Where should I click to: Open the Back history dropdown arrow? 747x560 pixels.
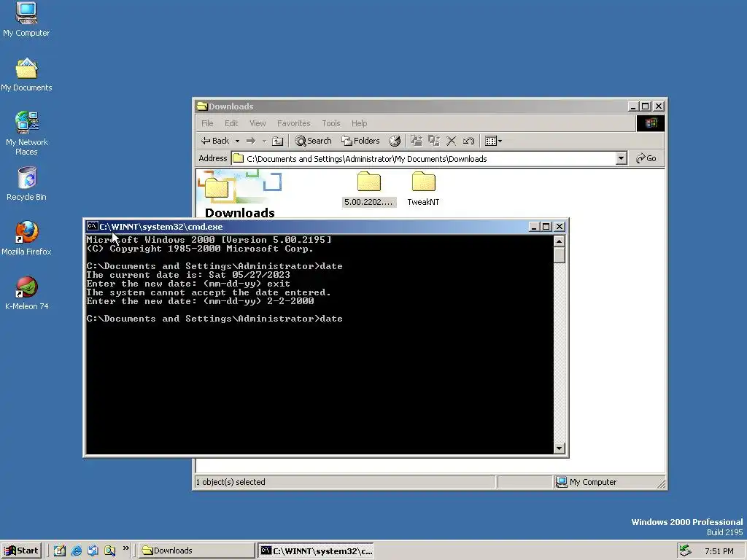(x=237, y=141)
